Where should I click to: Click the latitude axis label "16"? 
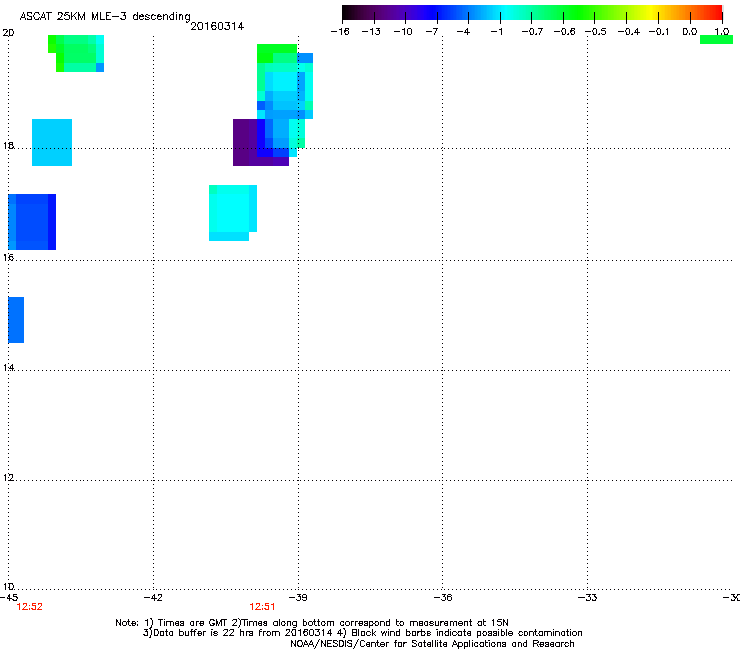pos(8,257)
